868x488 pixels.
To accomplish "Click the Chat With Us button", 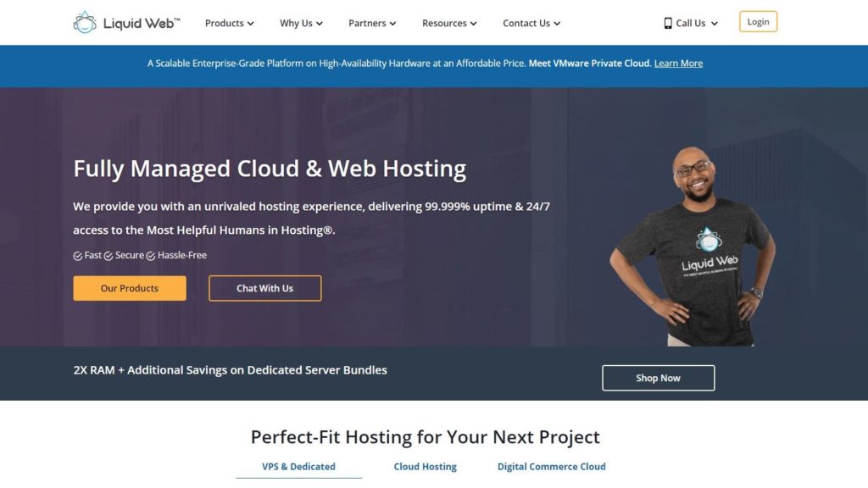I will pyautogui.click(x=265, y=288).
